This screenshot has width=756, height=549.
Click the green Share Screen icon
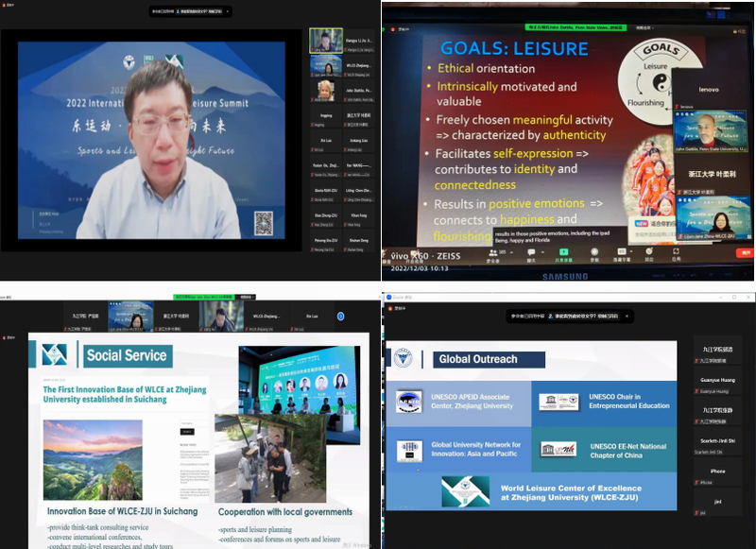pos(564,253)
